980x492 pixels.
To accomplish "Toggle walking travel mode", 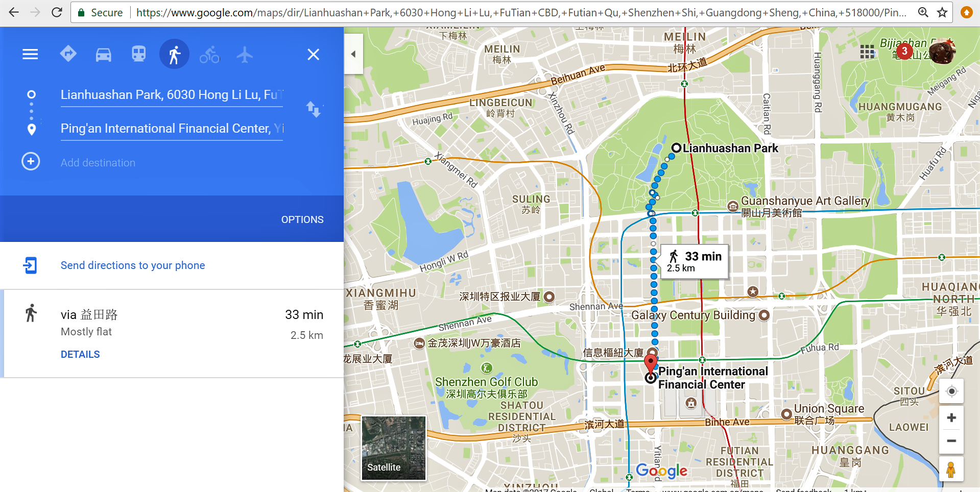I will (174, 54).
